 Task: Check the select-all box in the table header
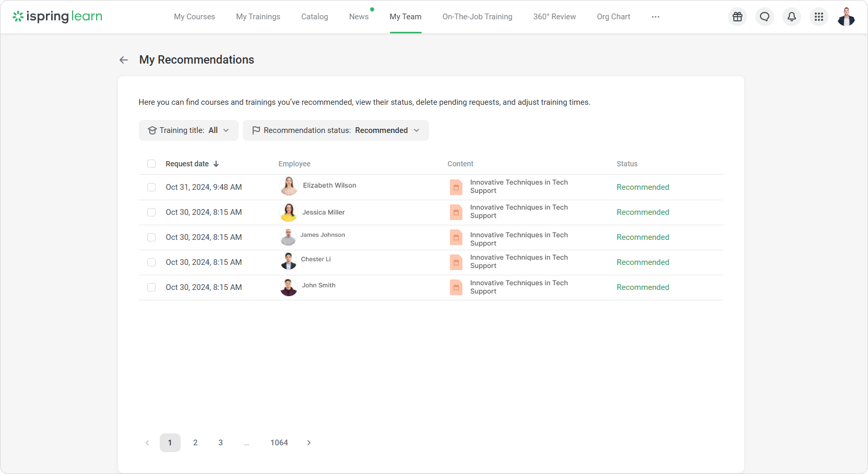coord(151,163)
